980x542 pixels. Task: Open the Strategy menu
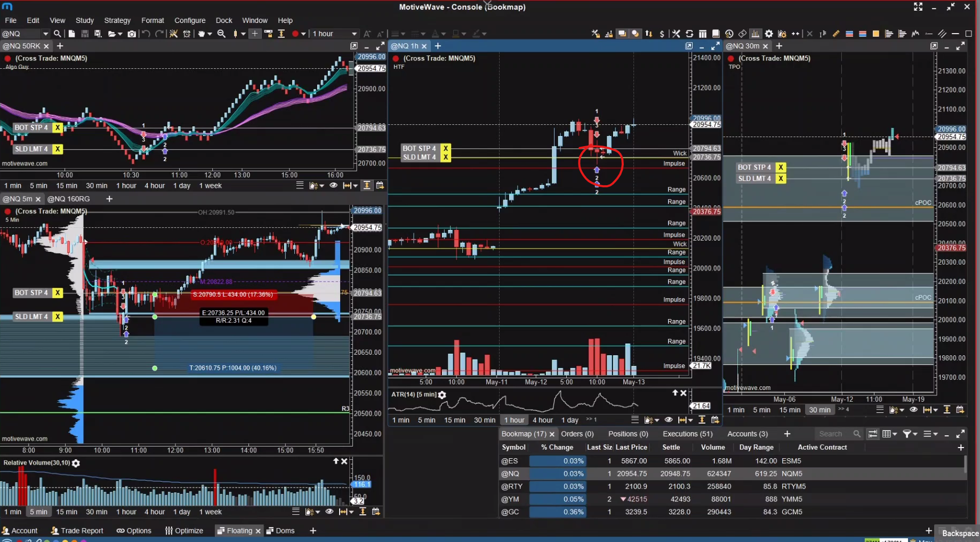click(117, 20)
